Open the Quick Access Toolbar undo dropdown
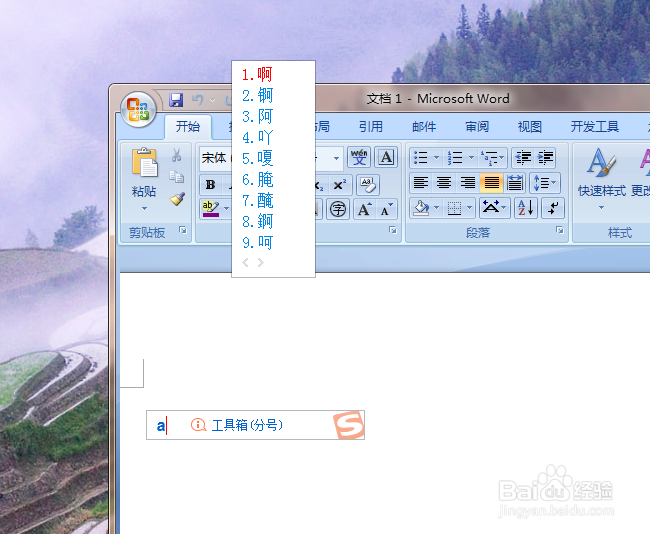 coord(213,100)
